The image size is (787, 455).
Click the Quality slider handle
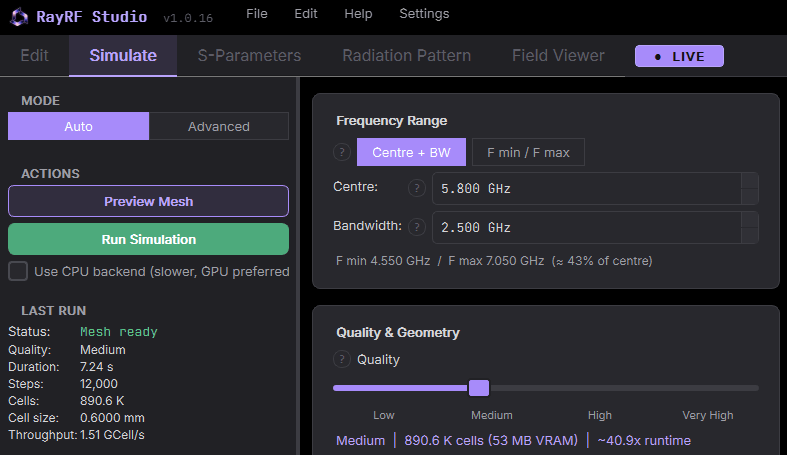click(479, 388)
